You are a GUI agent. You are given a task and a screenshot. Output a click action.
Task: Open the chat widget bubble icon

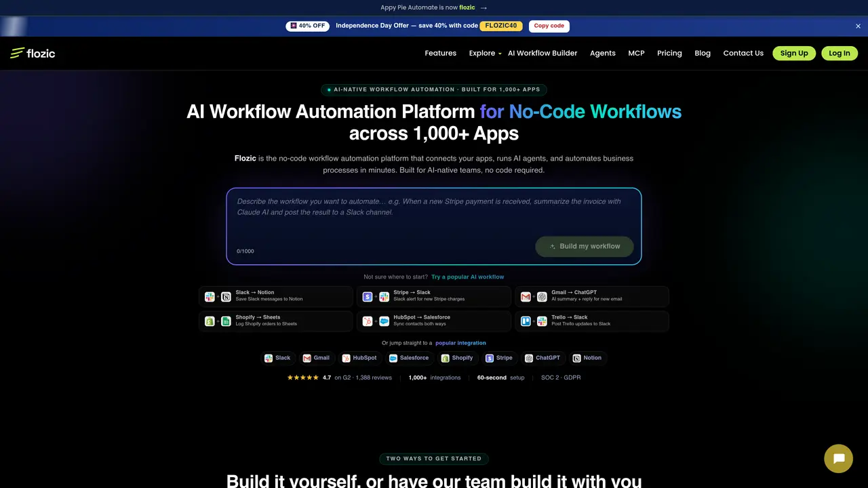click(x=838, y=459)
